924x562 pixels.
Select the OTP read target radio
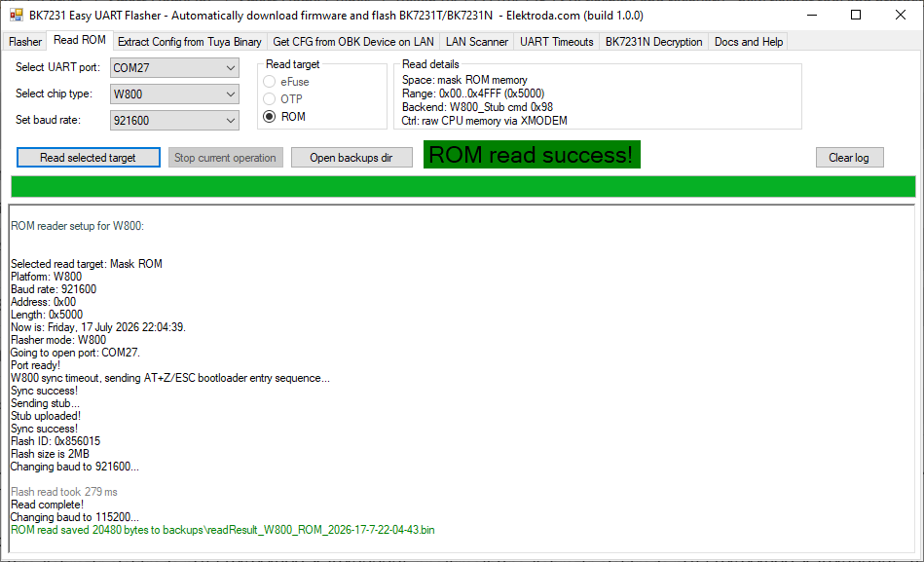[x=283, y=99]
